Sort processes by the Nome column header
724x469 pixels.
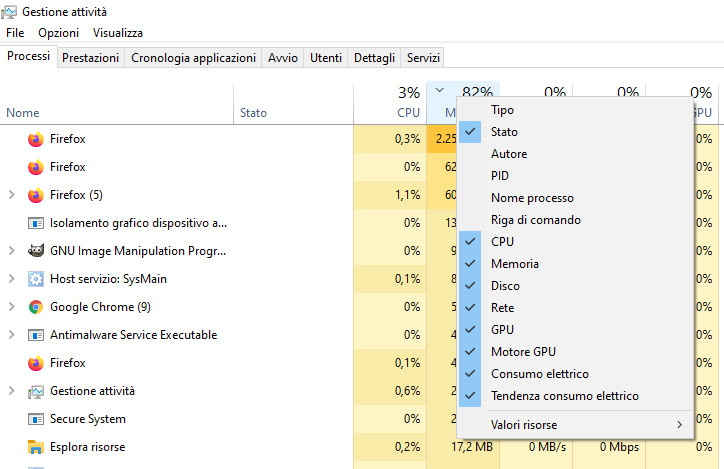click(x=23, y=113)
